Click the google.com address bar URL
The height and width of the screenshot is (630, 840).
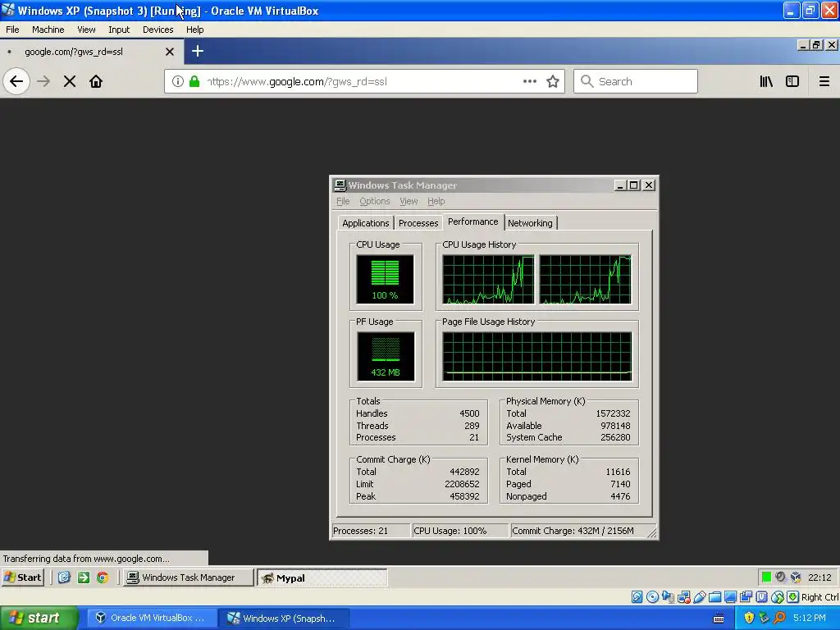[297, 81]
